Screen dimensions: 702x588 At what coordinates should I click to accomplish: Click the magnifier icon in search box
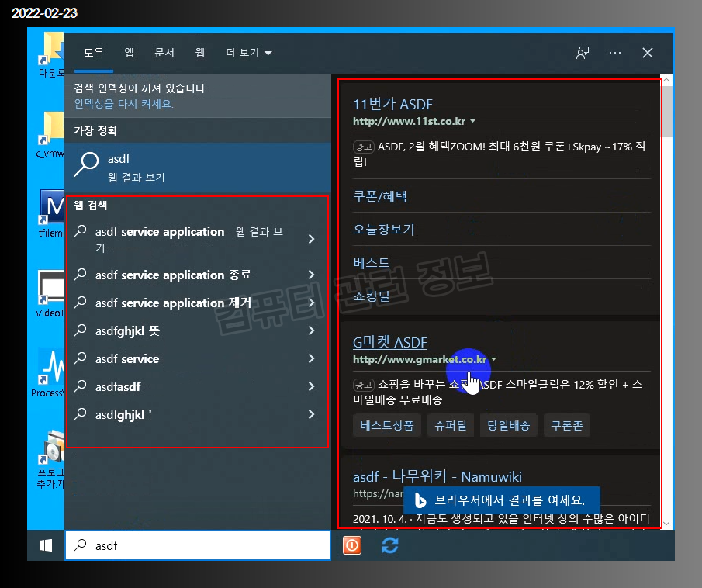[x=80, y=545]
